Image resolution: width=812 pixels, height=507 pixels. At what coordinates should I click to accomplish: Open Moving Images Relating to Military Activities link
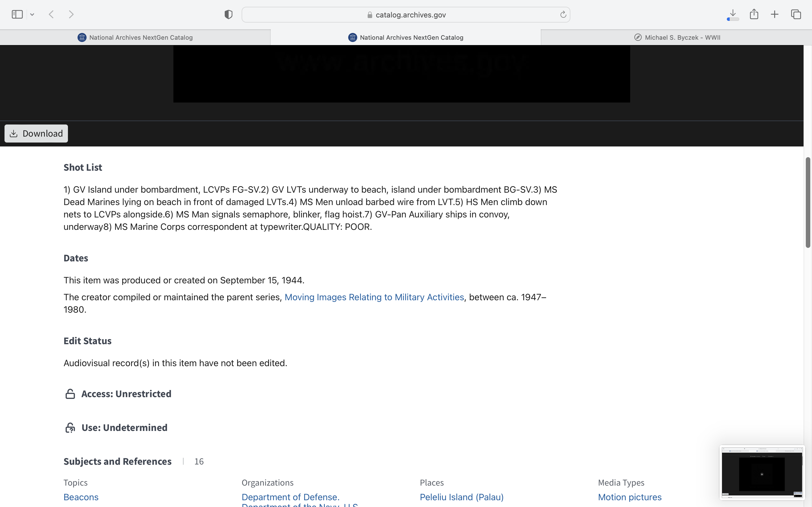[x=374, y=297]
